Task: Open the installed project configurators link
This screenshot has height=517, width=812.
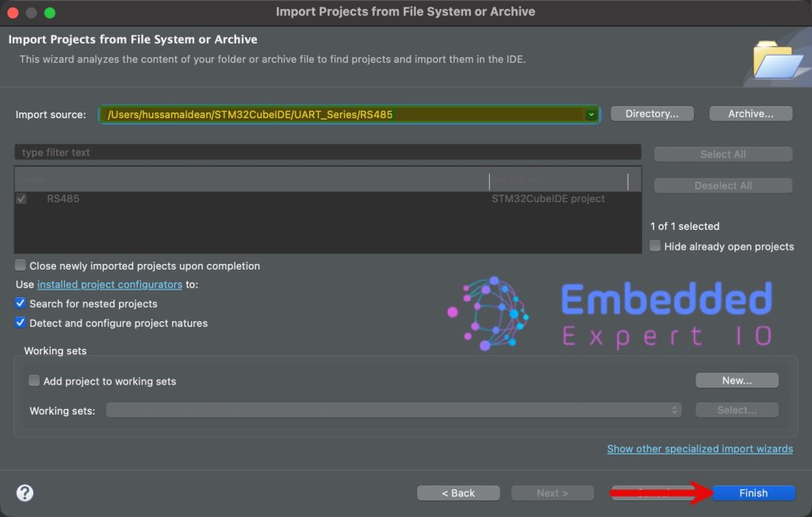Action: (x=109, y=284)
